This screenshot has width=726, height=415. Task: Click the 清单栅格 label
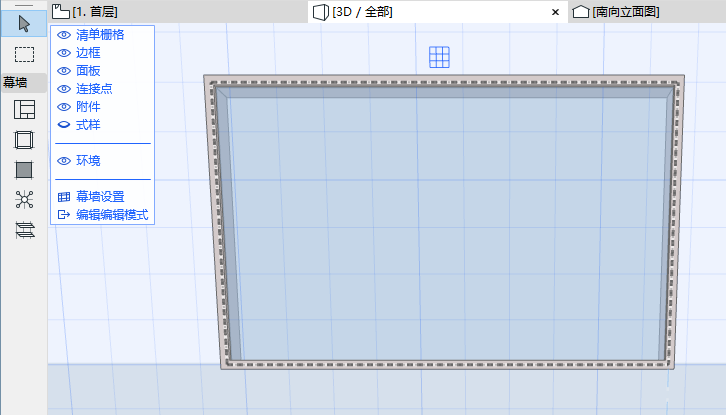(100, 35)
